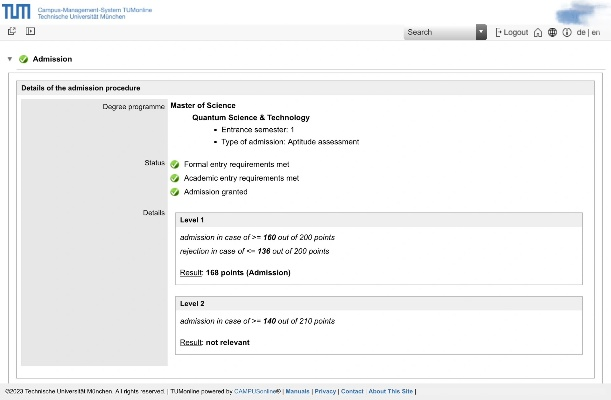Click the globe icon in header
This screenshot has height=400, width=611.
point(552,32)
